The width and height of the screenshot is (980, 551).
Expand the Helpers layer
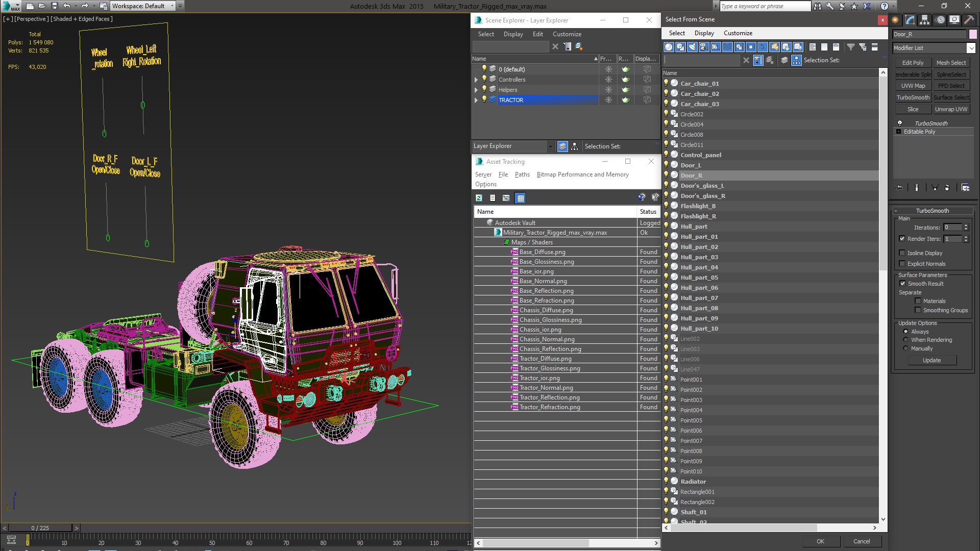coord(476,90)
